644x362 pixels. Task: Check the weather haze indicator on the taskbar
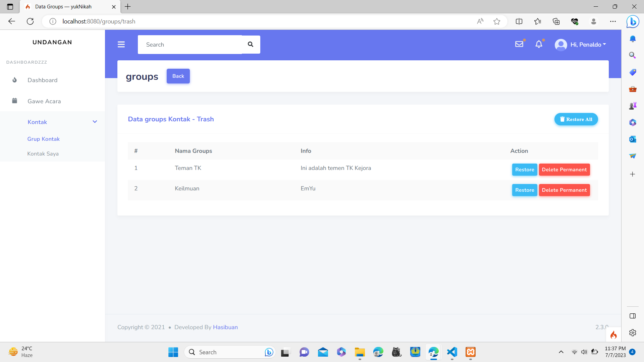[x=21, y=352]
